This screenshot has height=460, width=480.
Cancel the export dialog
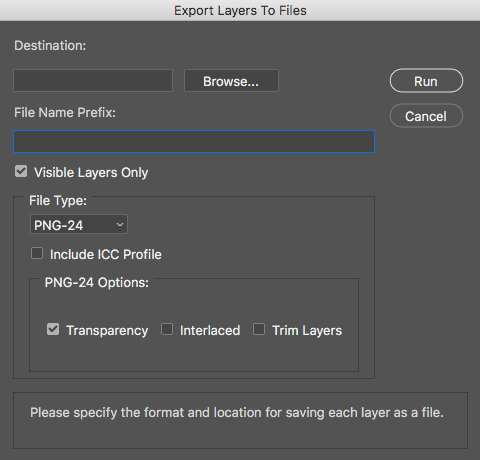coord(426,116)
